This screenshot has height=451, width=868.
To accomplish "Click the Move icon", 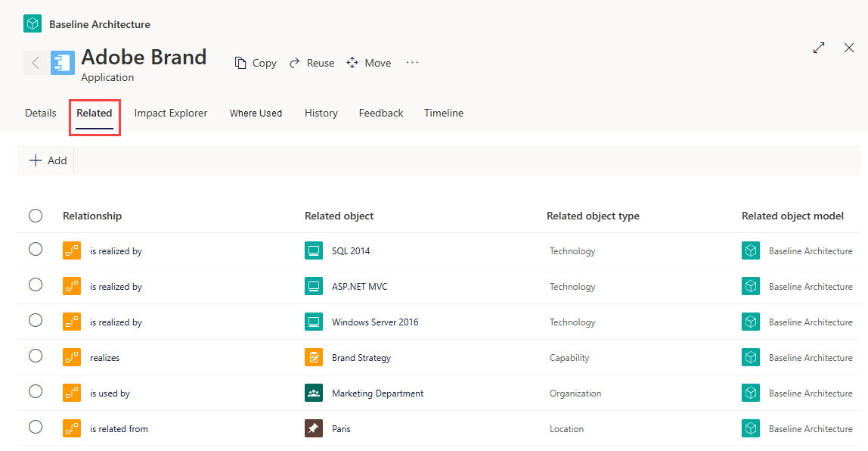I will 352,63.
